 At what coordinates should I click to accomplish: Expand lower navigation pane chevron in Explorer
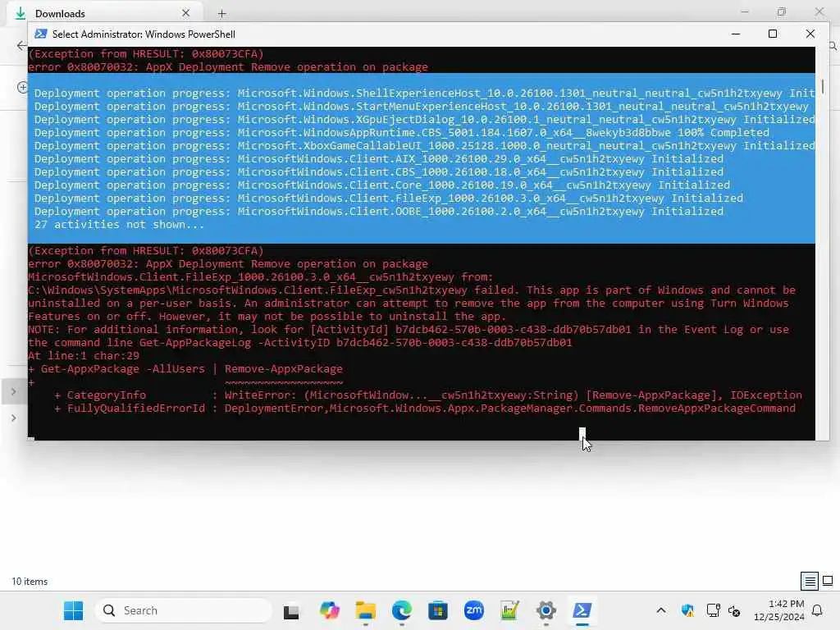click(x=14, y=418)
